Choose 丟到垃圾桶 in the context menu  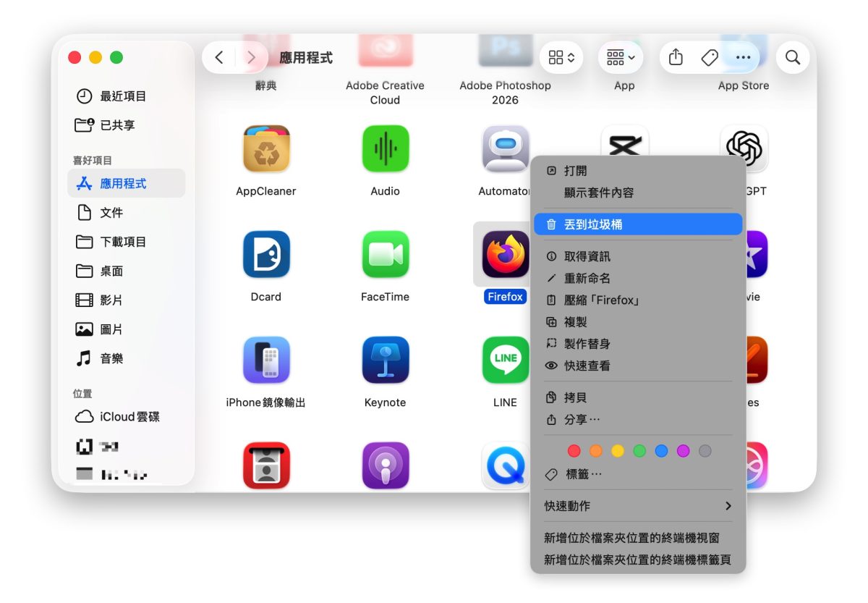pyautogui.click(x=638, y=224)
